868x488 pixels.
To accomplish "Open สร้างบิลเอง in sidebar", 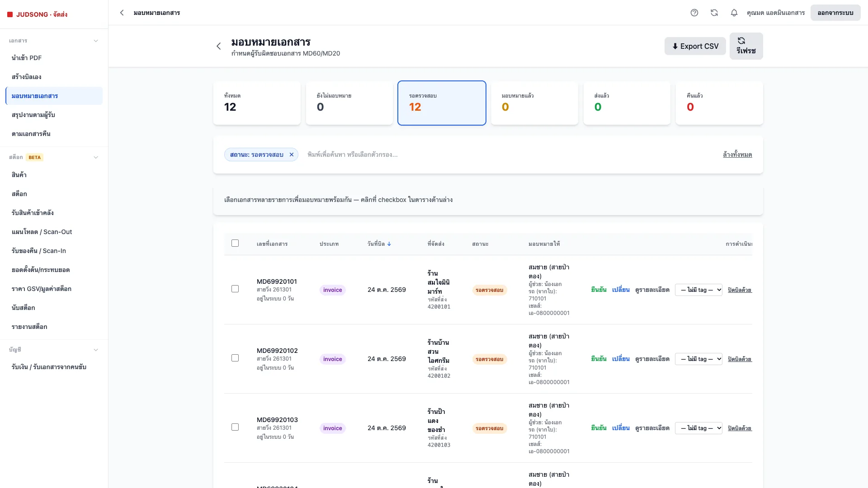I will [54, 77].
